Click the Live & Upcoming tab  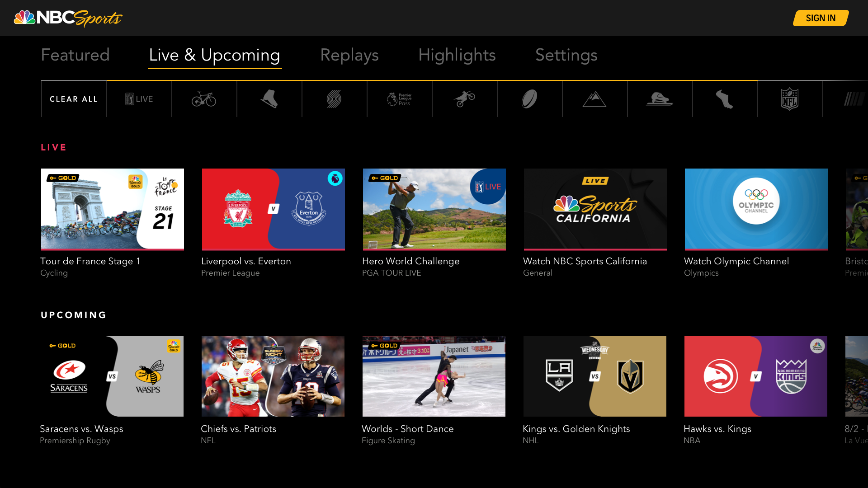(214, 55)
